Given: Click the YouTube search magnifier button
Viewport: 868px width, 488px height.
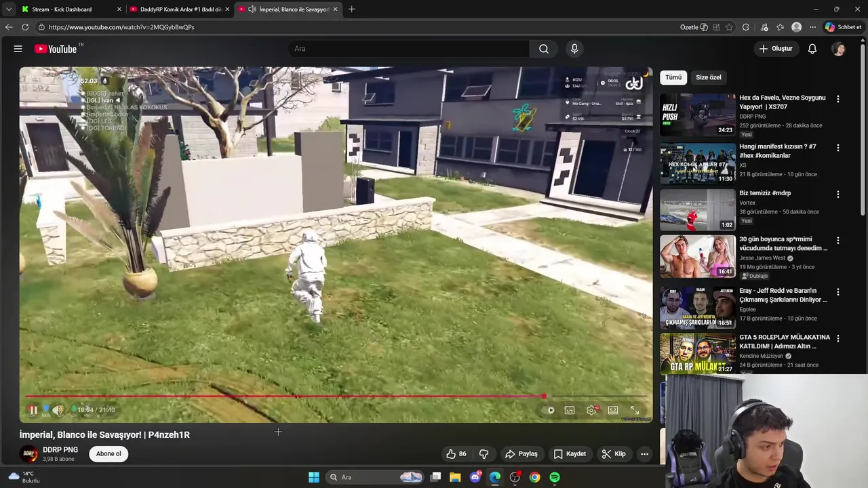Looking at the screenshot, I should (x=544, y=49).
